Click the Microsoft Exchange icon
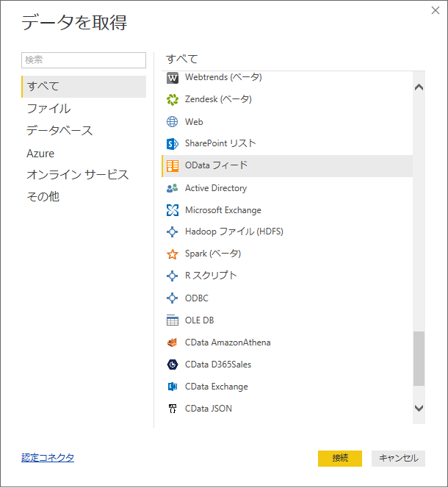Viewport: 448px width, 488px height. coord(173,210)
